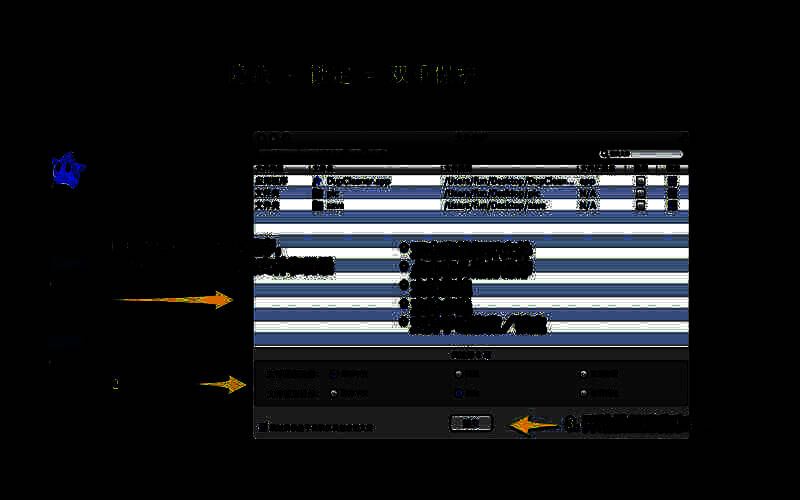Viewport: 800px width, 500px height.
Task: Click the magnifier icon in search box
Action: (x=603, y=154)
